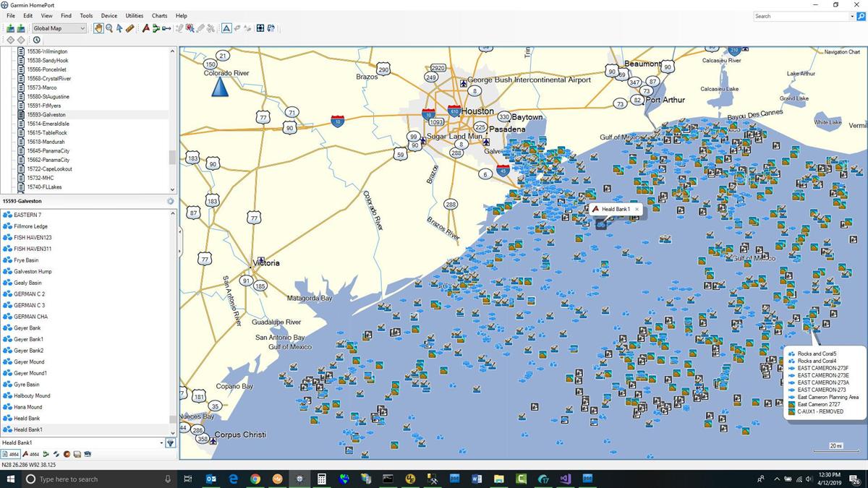
Task: Open the File menu
Action: click(x=11, y=16)
